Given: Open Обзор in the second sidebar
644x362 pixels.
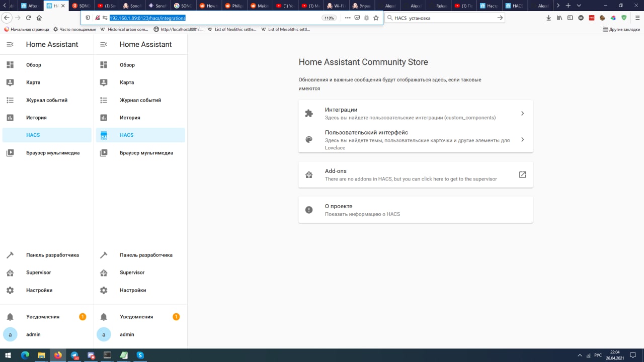Looking at the screenshot, I should pos(140,65).
